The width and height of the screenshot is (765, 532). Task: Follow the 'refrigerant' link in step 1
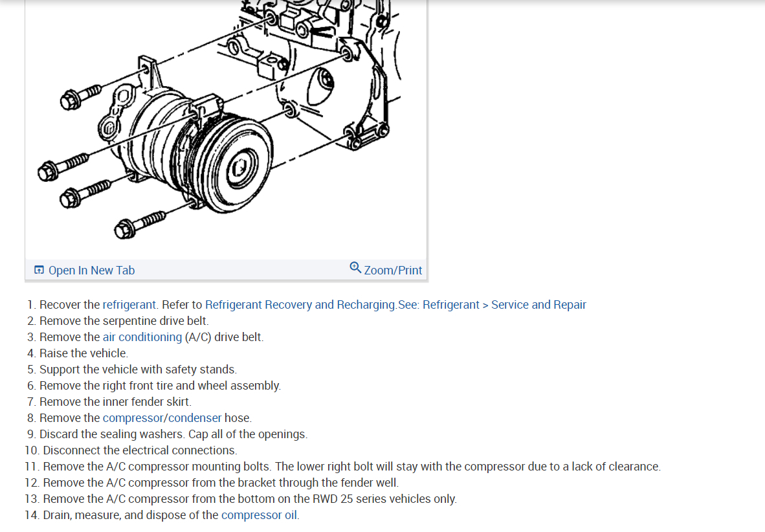[x=129, y=305]
